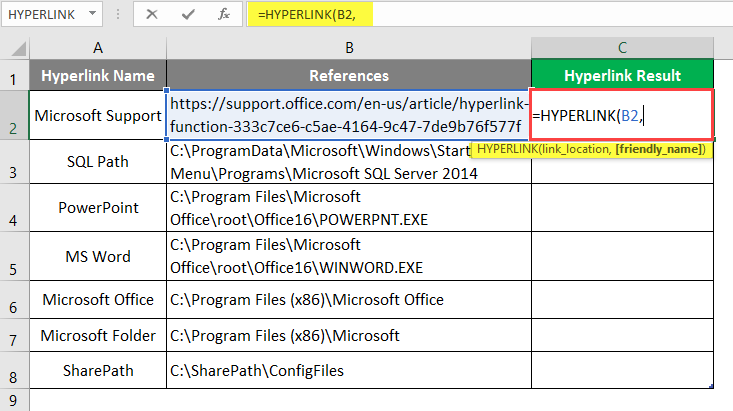Click the POWERPNT.EXE path cell
This screenshot has height=411, width=733.
click(x=349, y=208)
